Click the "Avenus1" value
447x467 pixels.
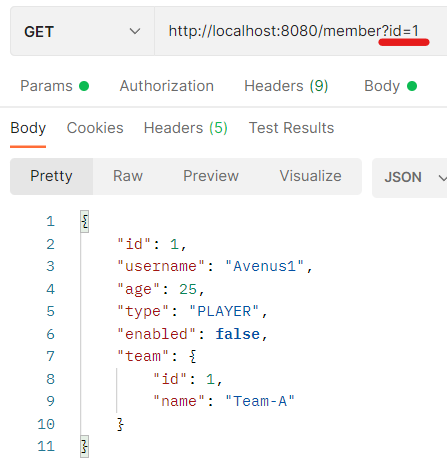tap(264, 266)
